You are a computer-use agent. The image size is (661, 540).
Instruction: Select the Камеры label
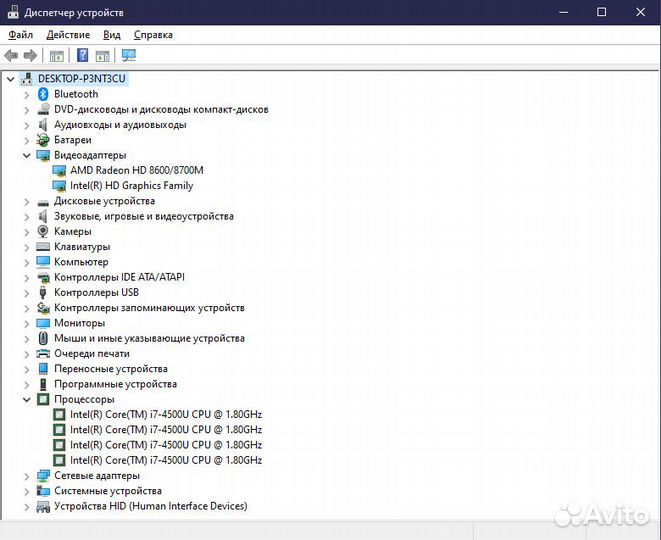pyautogui.click(x=73, y=231)
